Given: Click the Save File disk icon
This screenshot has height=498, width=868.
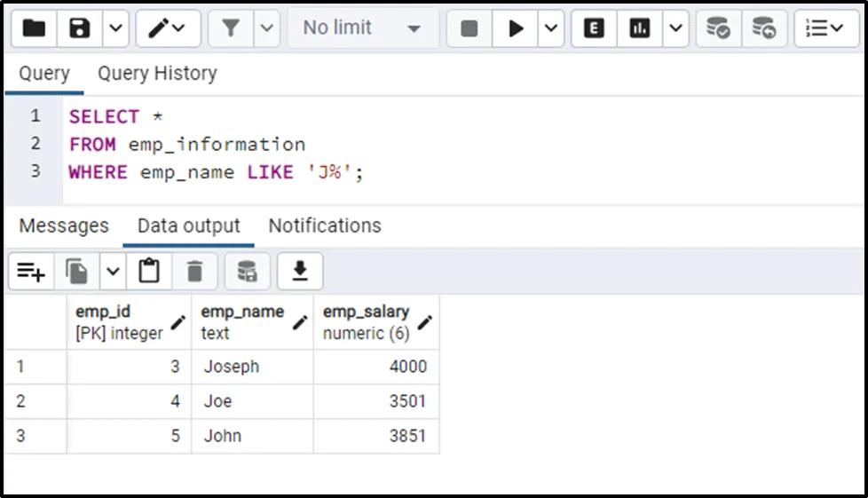Looking at the screenshot, I should pyautogui.click(x=81, y=28).
